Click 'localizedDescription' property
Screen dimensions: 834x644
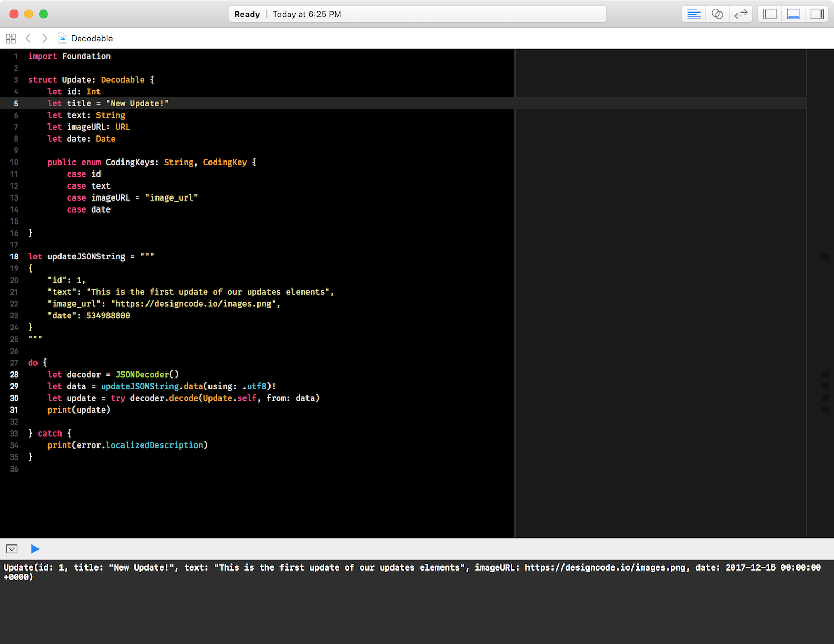pos(154,445)
